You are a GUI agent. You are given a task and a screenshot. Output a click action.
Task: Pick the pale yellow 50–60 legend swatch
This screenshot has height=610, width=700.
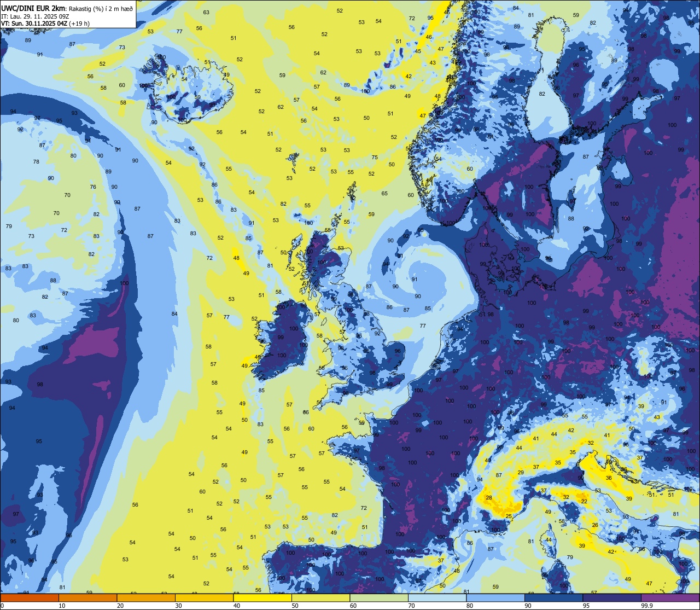click(x=320, y=597)
